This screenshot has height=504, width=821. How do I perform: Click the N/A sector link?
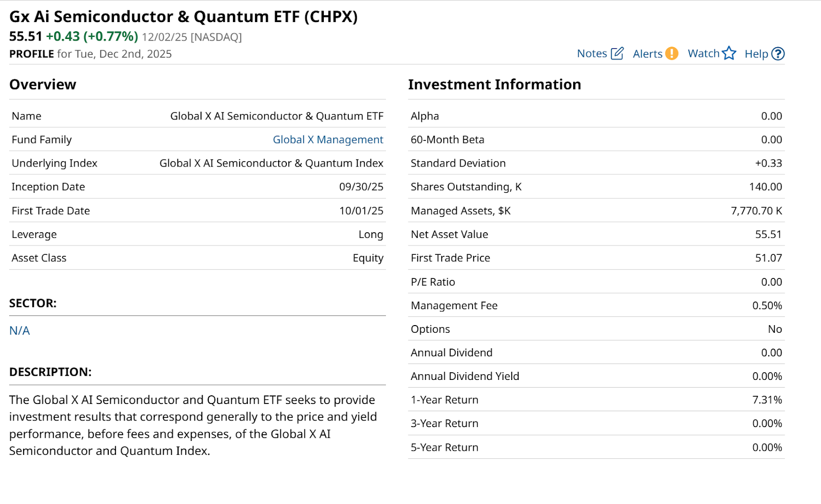[19, 331]
